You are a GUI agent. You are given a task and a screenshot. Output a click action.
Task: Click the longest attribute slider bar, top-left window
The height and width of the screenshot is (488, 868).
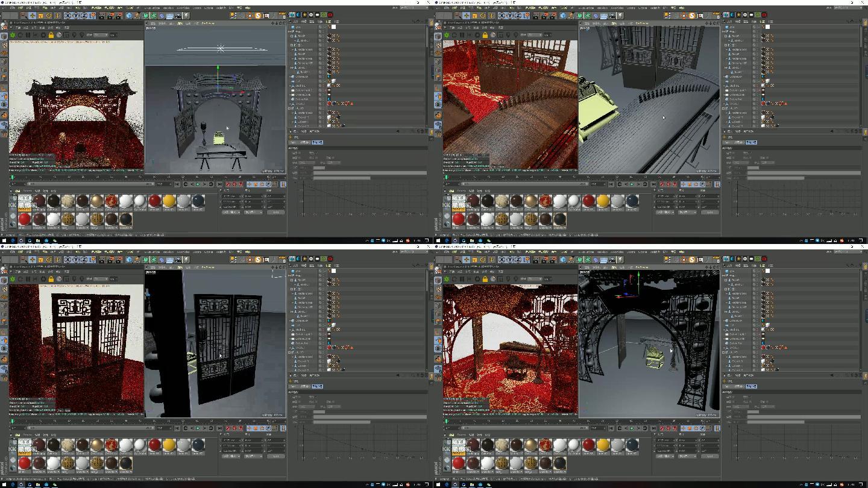tap(370, 173)
